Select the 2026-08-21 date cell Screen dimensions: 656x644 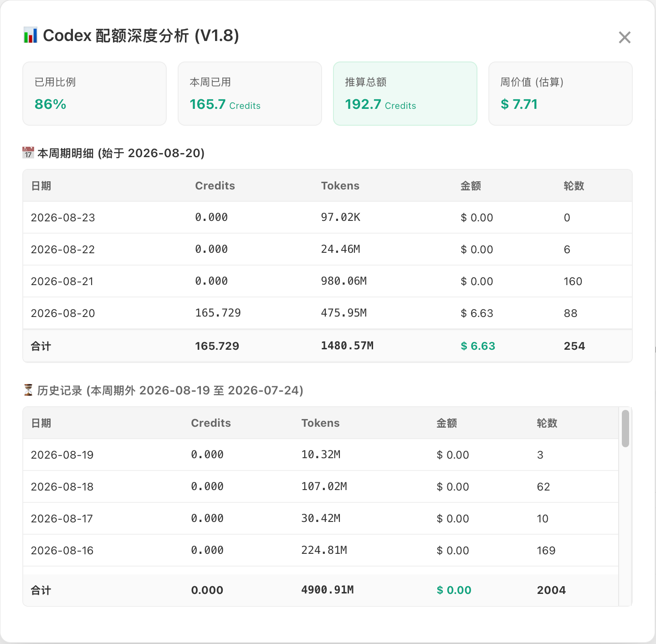(62, 281)
